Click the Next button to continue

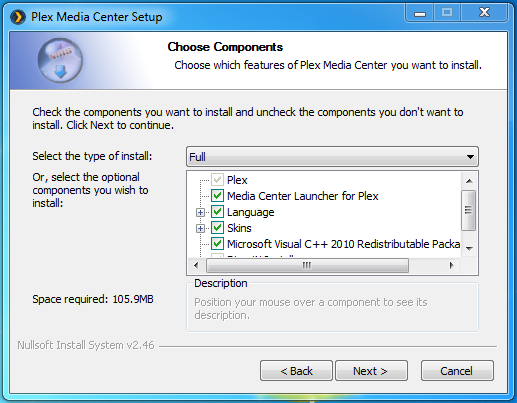click(371, 370)
